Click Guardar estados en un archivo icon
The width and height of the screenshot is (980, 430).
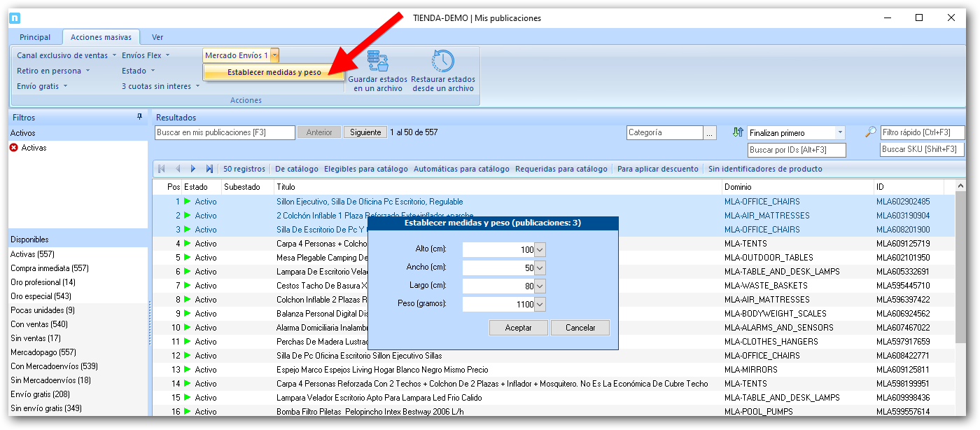(378, 61)
